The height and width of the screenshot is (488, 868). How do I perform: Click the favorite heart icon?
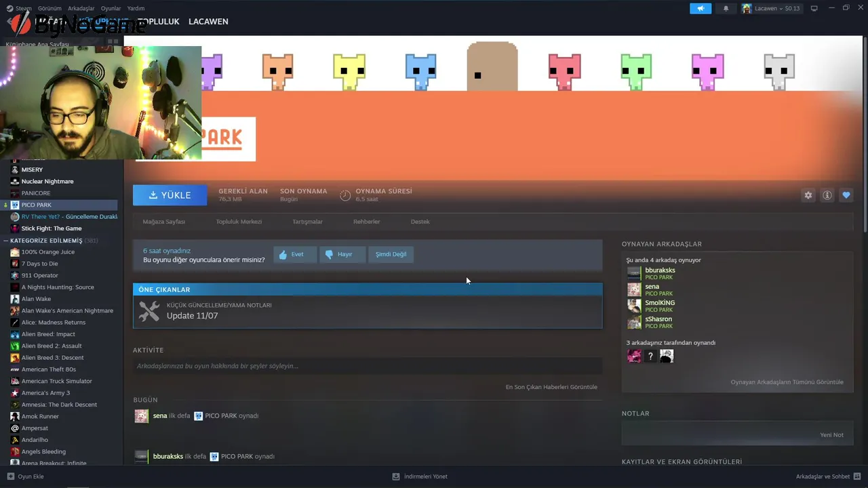click(x=846, y=195)
